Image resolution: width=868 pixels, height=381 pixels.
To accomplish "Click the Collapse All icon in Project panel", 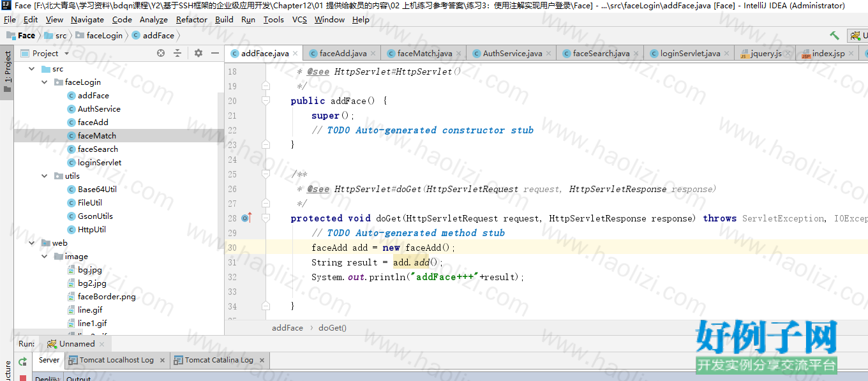I will [x=177, y=54].
